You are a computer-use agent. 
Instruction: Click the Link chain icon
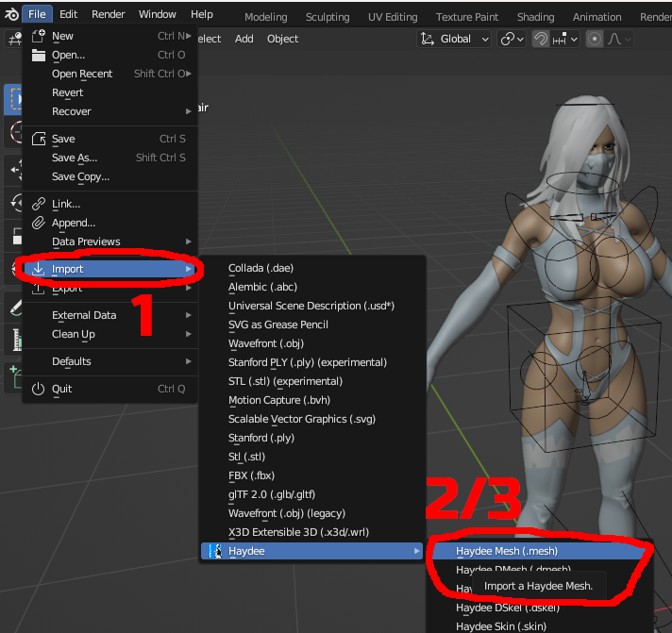tap(39, 204)
